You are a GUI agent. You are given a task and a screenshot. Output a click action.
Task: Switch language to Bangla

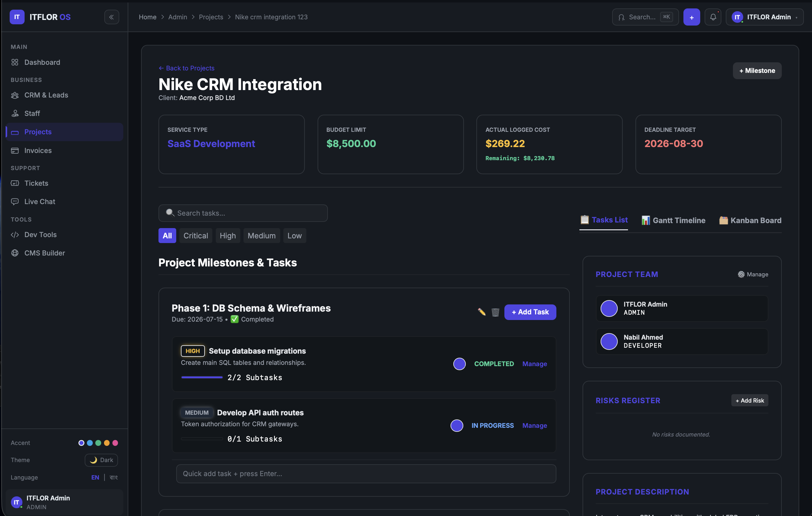[x=114, y=477]
